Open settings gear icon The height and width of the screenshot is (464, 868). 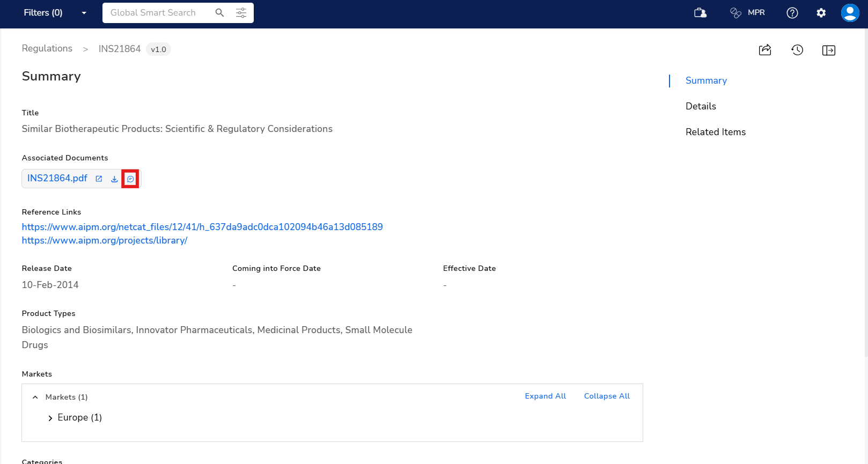[x=821, y=13]
